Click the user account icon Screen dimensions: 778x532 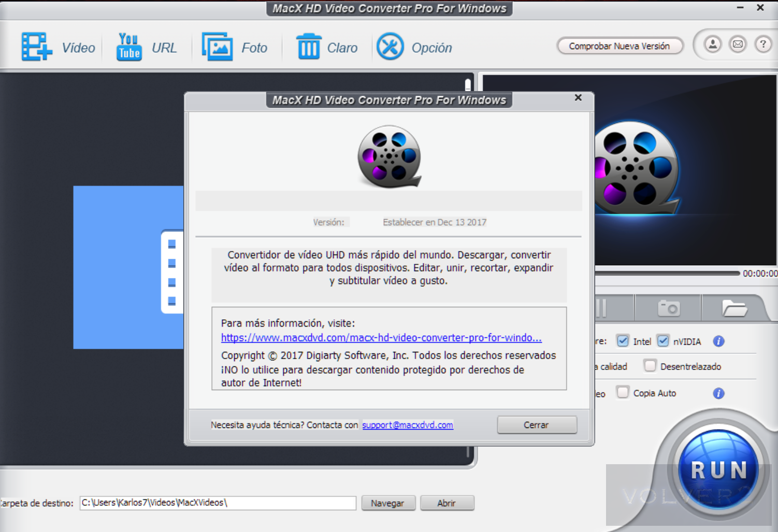pyautogui.click(x=713, y=45)
